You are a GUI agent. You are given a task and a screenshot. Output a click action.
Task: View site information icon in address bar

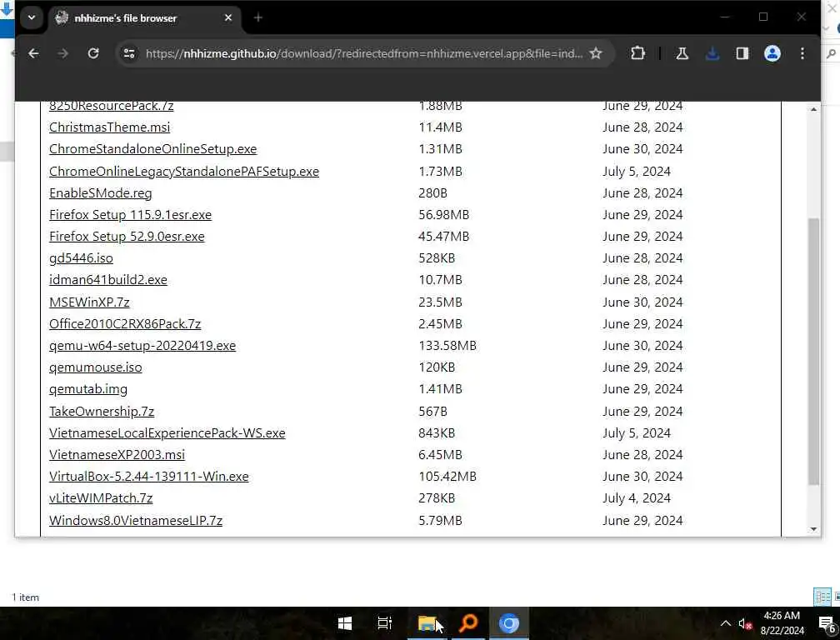pyautogui.click(x=129, y=53)
